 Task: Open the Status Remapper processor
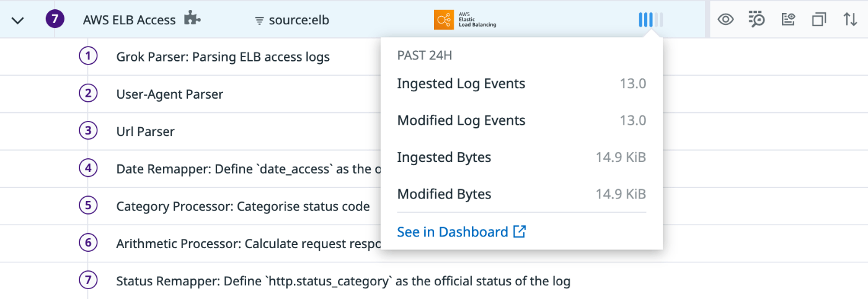pos(343,281)
